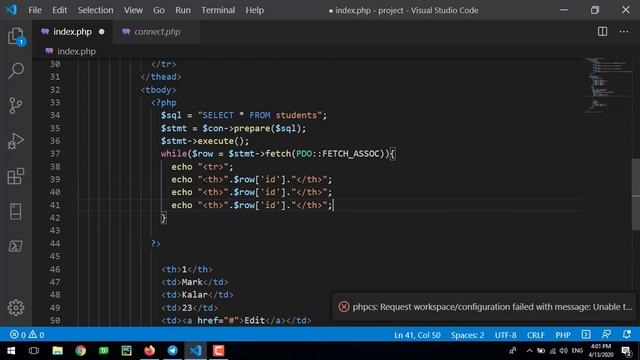Viewport: 640px width, 360px height.
Task: Click the closing brace on line 42
Action: (163, 218)
